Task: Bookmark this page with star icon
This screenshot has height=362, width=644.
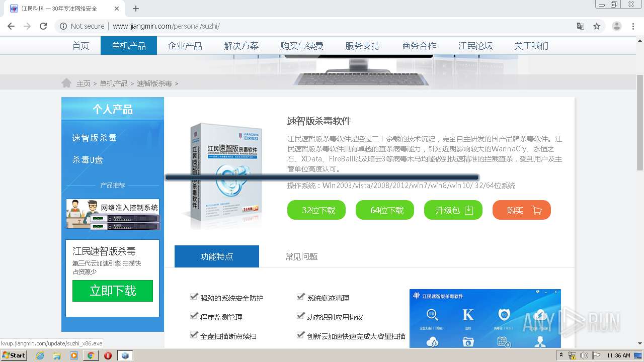Action: point(597,26)
